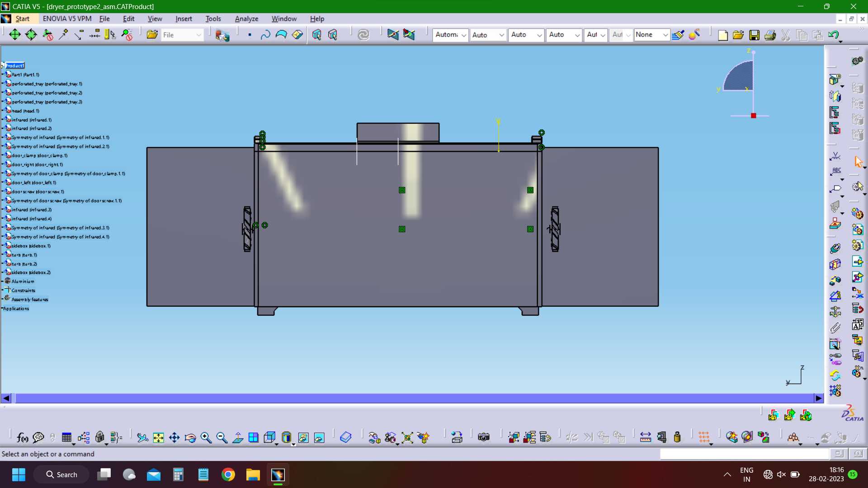Screen dimensions: 868x488
Task: Click the Formula f(x) icon
Action: (22, 437)
